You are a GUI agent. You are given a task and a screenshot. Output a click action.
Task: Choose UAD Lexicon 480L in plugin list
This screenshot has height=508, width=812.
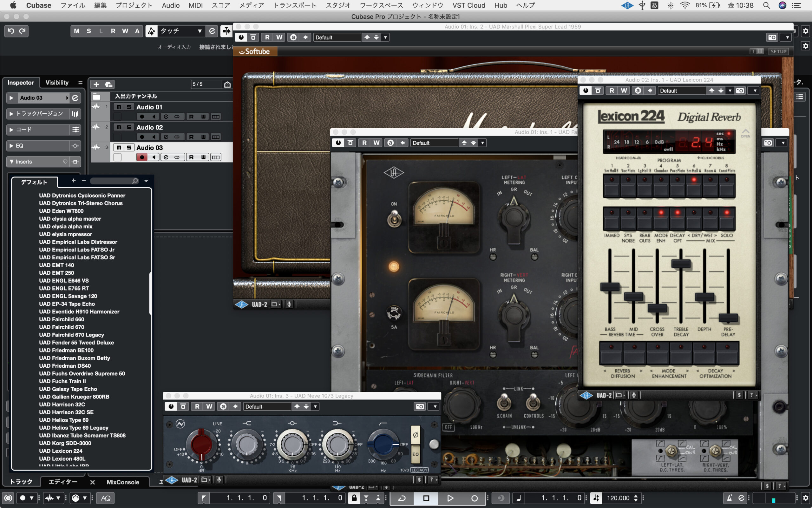point(62,458)
